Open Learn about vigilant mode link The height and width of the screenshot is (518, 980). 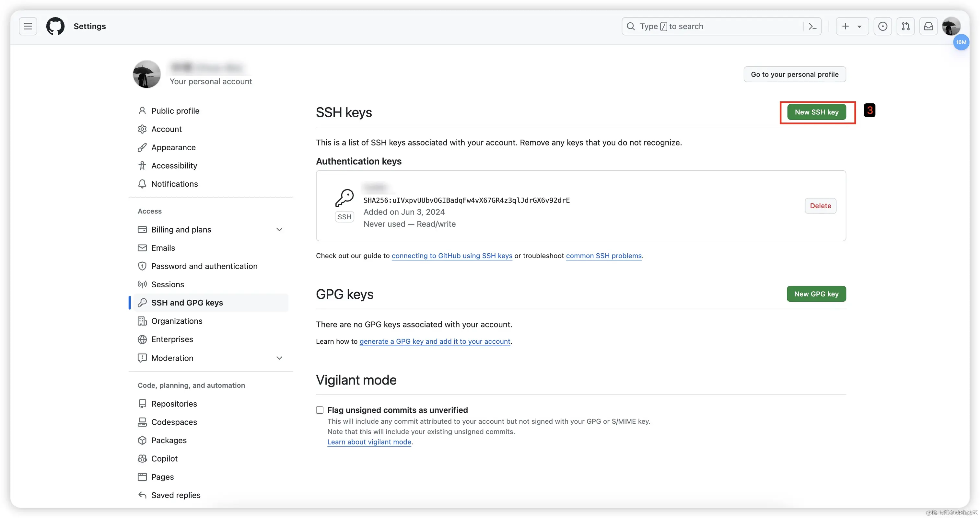click(369, 442)
